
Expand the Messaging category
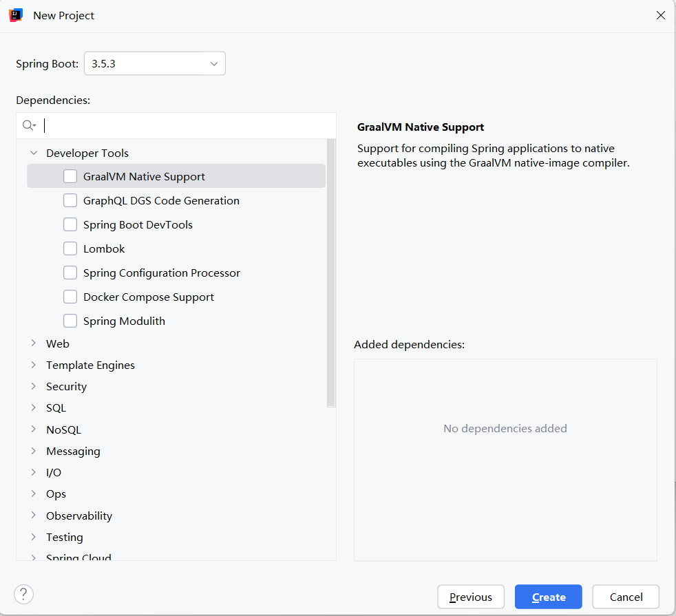tap(34, 451)
